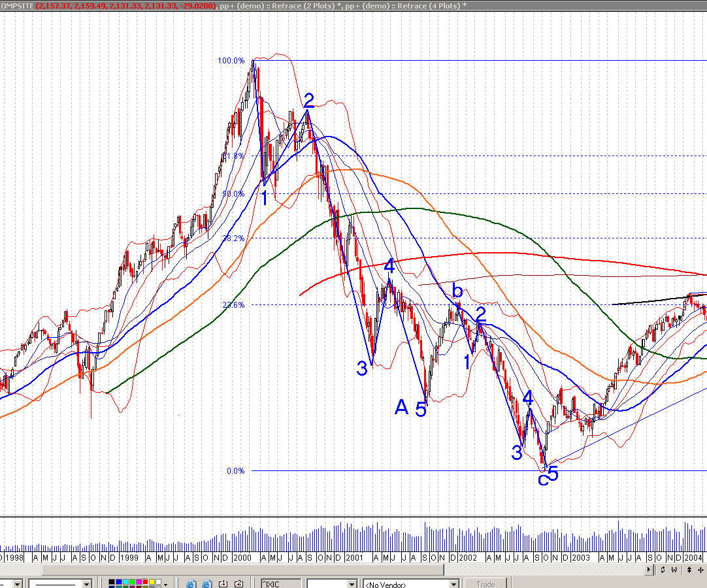Click the 1998 year label on time axis
The image size is (707, 588).
pos(14,558)
